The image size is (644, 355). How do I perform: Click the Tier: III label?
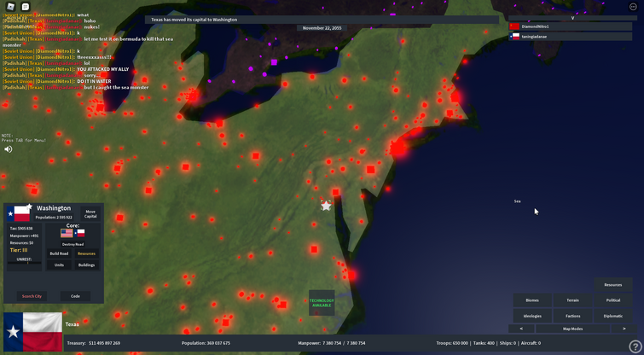pos(19,250)
